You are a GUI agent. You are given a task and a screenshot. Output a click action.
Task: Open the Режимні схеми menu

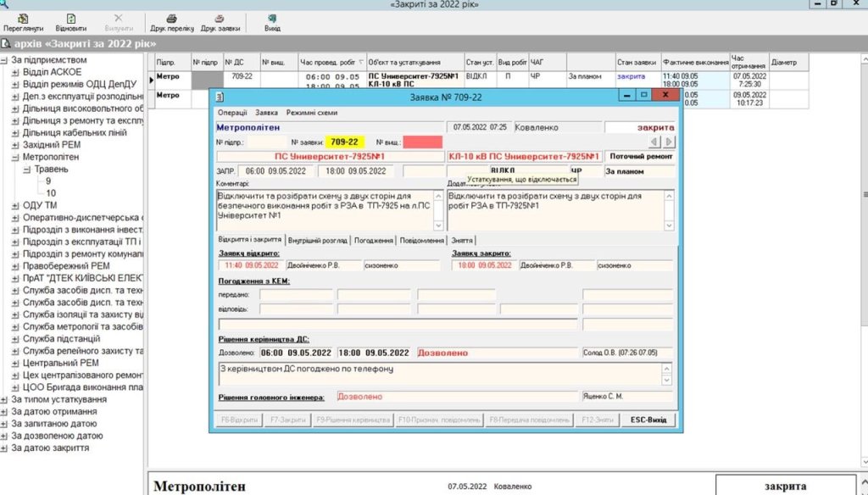point(311,113)
